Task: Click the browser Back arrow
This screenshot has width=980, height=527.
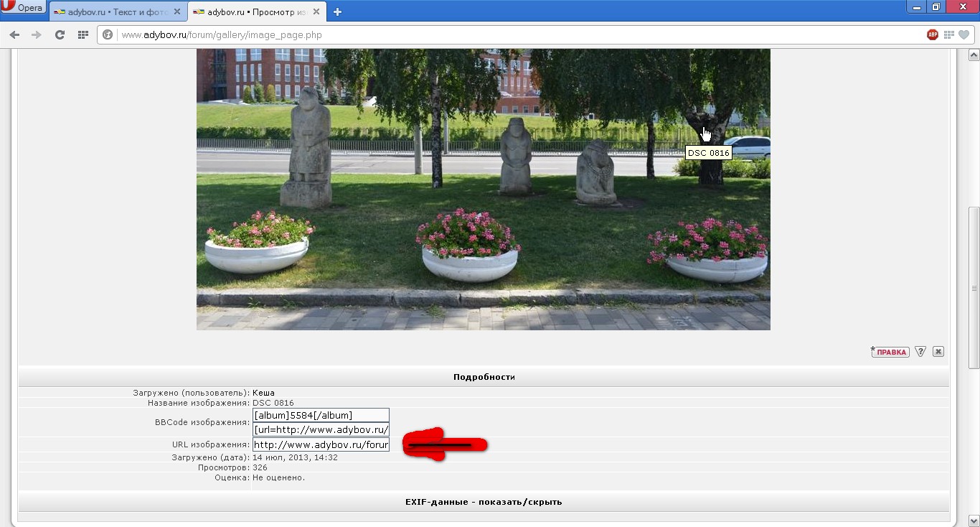Action: (14, 34)
